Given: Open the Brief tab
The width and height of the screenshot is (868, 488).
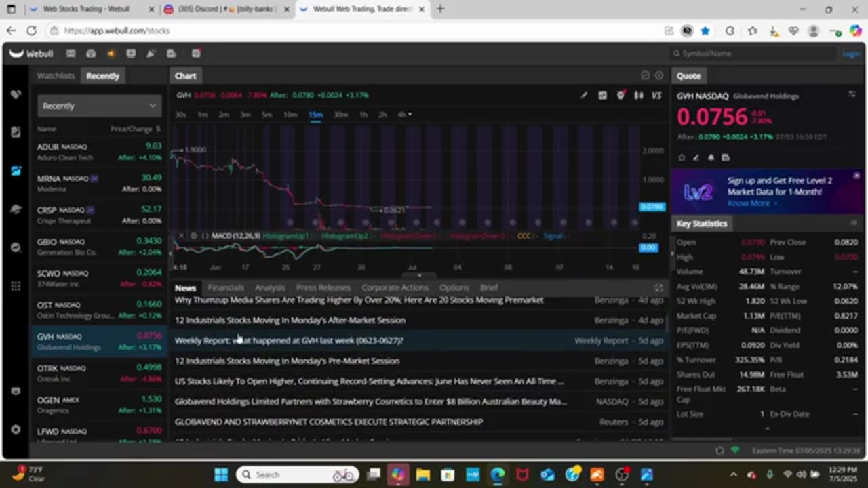Looking at the screenshot, I should click(489, 287).
